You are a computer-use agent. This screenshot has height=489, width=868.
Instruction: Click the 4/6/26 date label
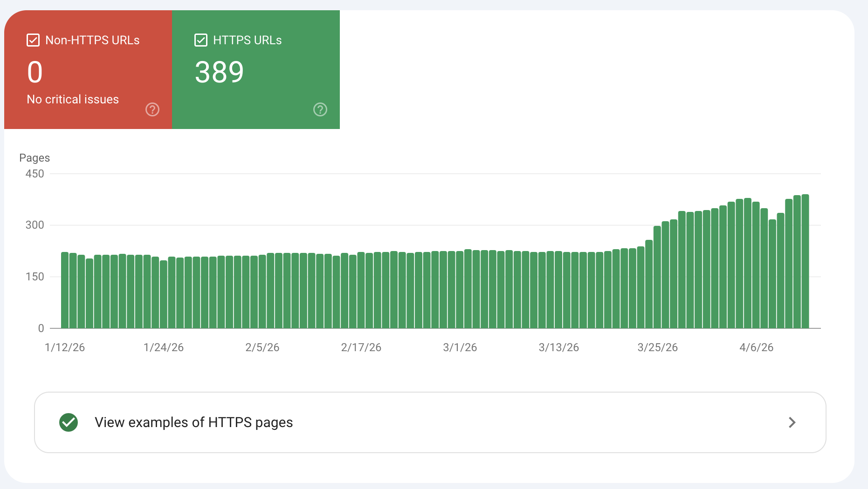coord(757,347)
